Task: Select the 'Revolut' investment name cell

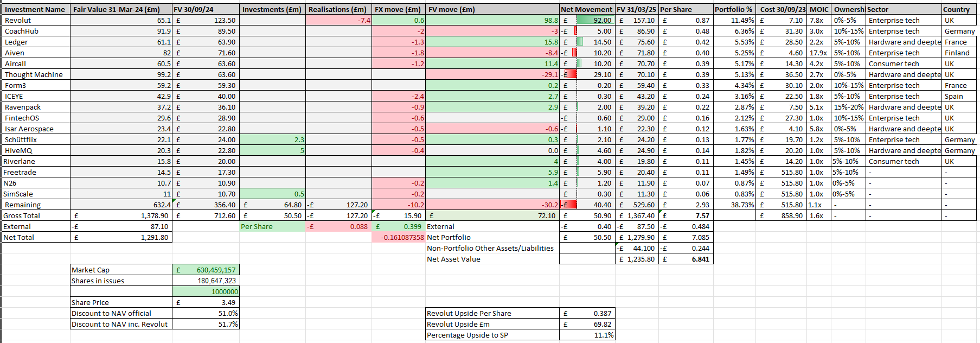Action: [36, 20]
